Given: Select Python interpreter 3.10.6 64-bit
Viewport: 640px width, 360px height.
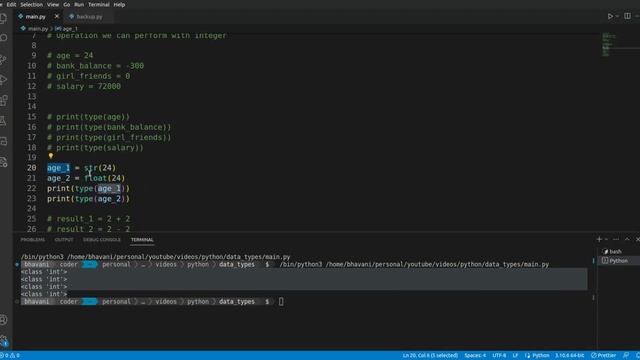Looking at the screenshot, I should [569, 356].
